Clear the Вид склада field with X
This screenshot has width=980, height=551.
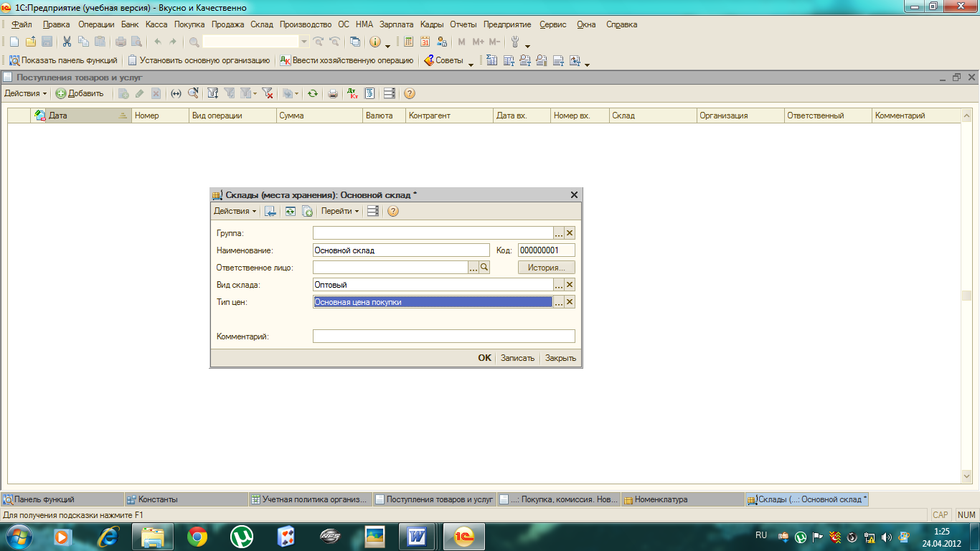point(570,285)
